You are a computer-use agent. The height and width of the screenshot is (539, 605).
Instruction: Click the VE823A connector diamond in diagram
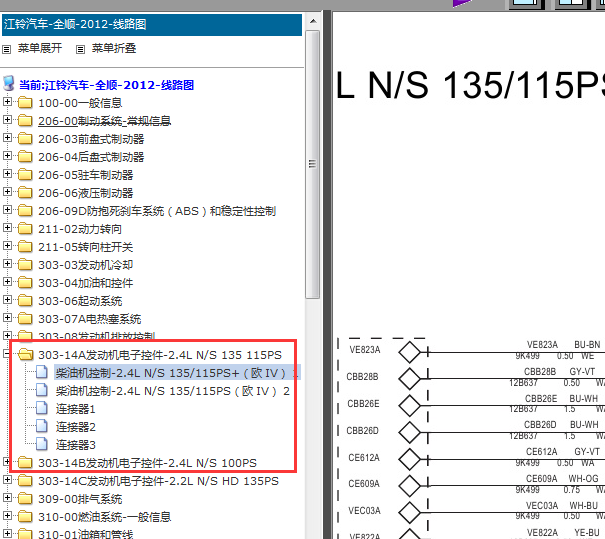tap(409, 352)
